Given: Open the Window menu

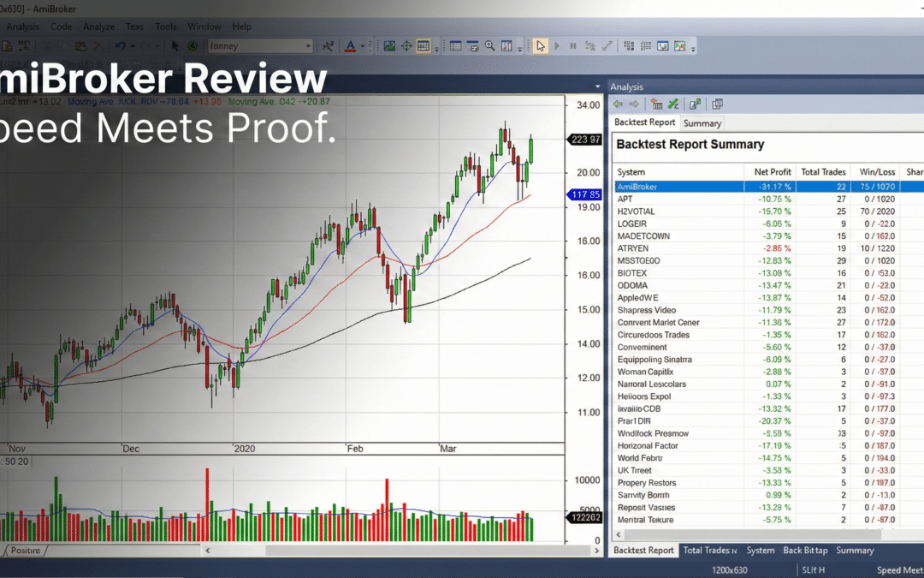Looking at the screenshot, I should point(204,27).
